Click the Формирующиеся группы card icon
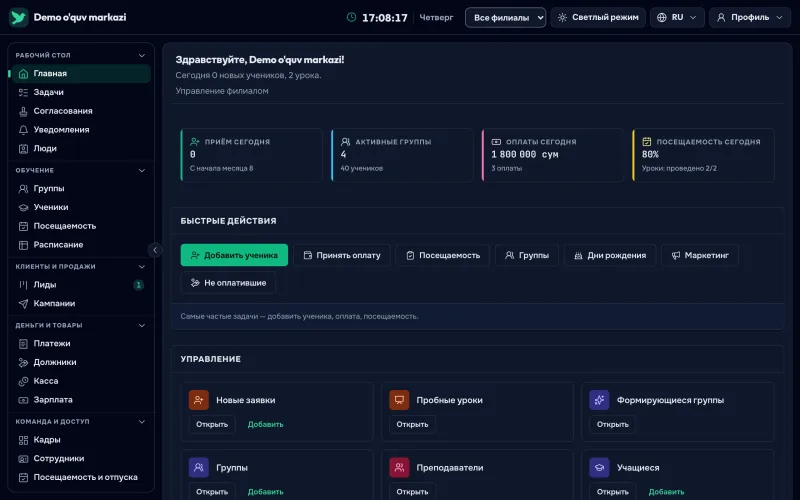 pyautogui.click(x=599, y=400)
